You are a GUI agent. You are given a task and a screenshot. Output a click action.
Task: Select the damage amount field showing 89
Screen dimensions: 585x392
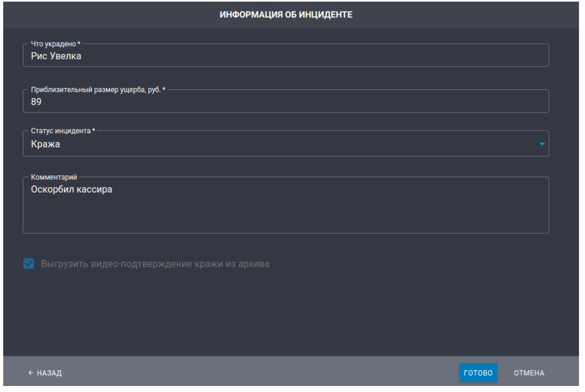(286, 101)
